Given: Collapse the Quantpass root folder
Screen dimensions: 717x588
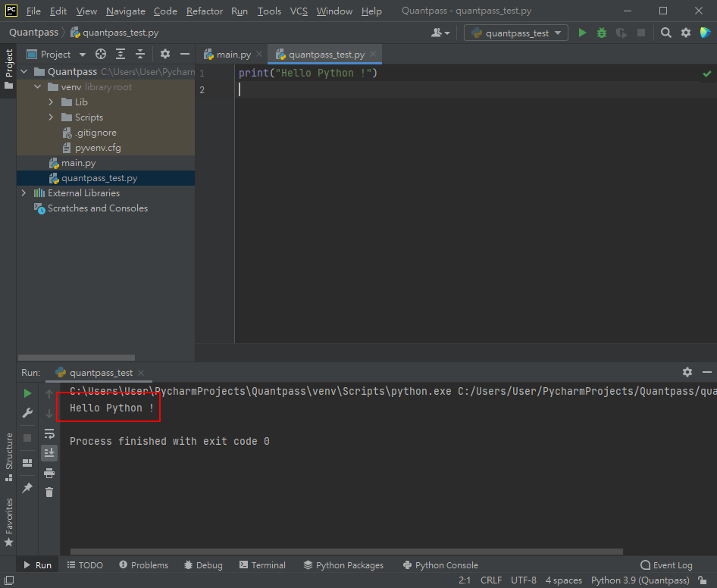Looking at the screenshot, I should point(24,72).
